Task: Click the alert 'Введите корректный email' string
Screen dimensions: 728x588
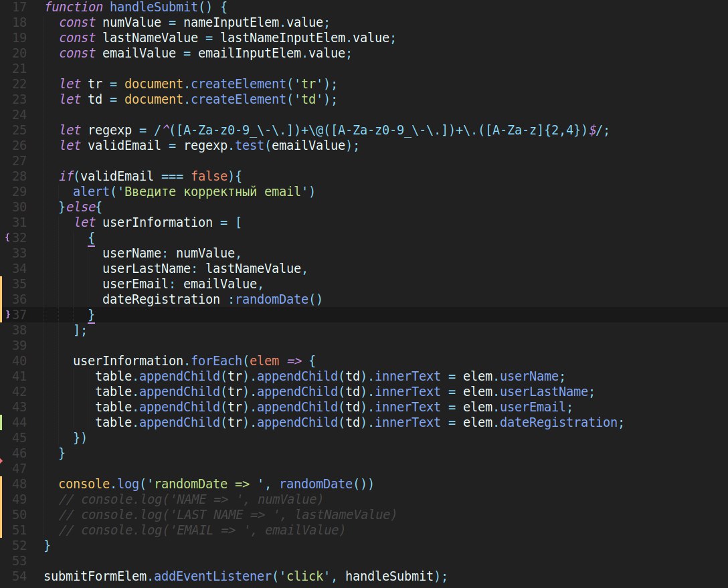Action: [x=211, y=191]
